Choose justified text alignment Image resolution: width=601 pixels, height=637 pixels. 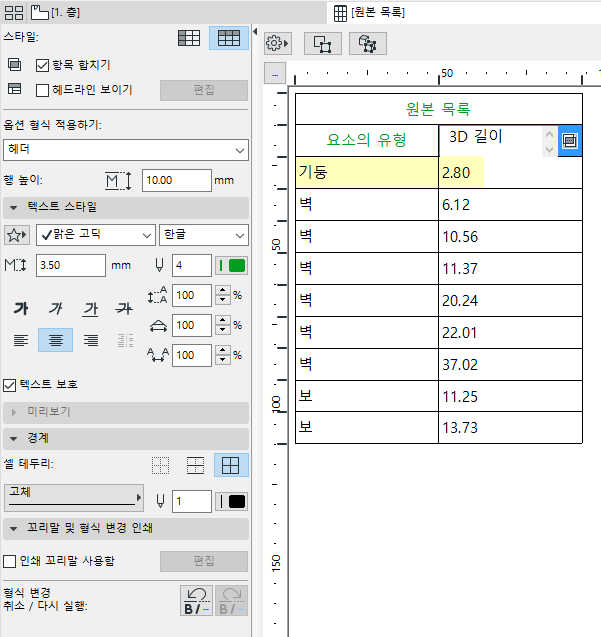pos(125,340)
